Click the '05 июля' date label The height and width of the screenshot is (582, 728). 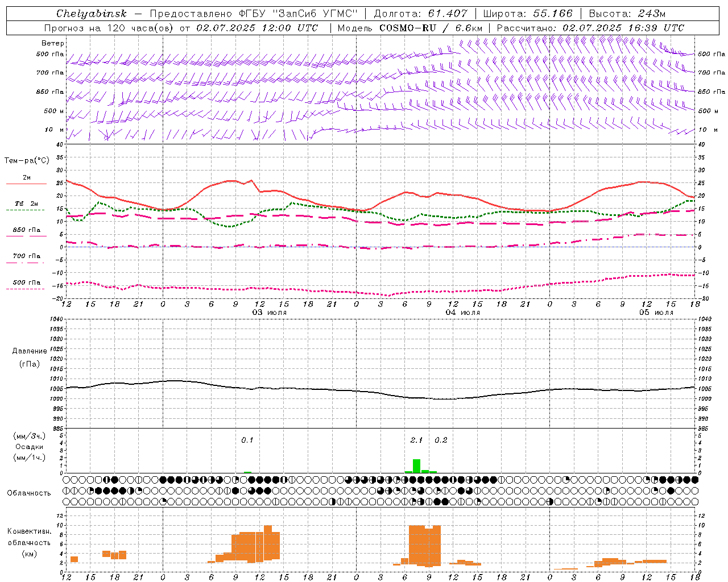point(656,313)
